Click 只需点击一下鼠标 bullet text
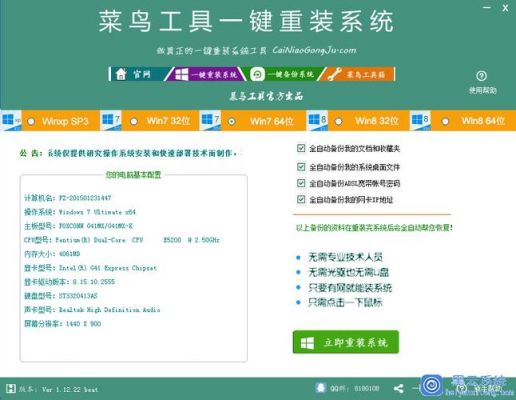Viewport: 516px width, 400px height. point(345,303)
